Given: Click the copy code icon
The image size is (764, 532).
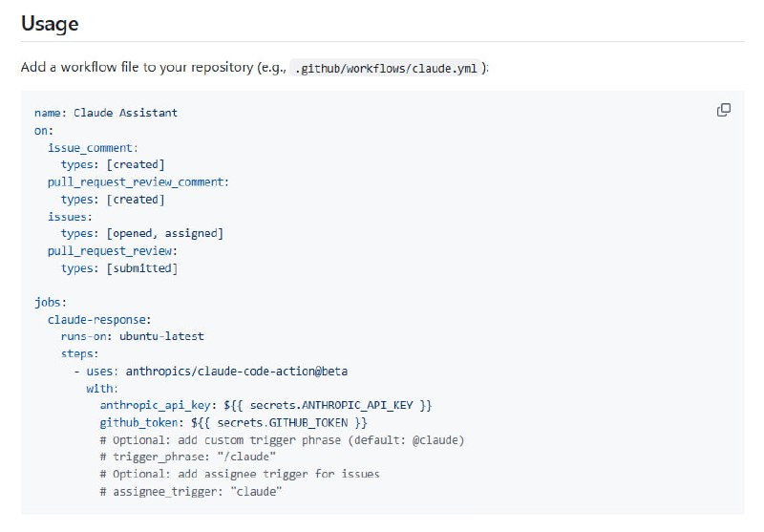Looking at the screenshot, I should pyautogui.click(x=724, y=110).
